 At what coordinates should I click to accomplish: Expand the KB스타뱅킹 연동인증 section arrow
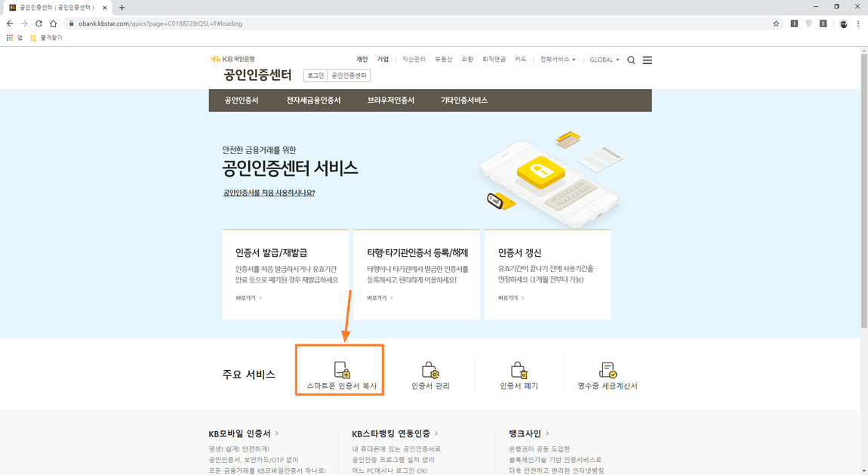pos(436,433)
